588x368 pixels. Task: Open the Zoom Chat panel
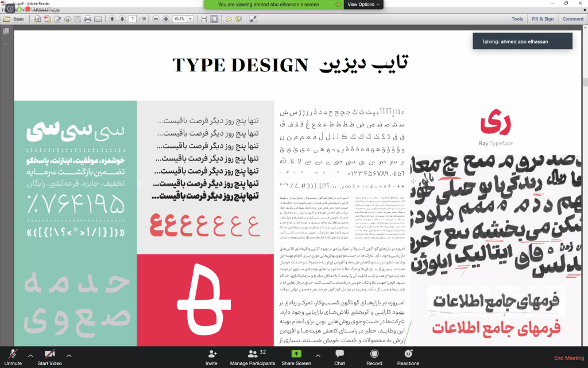[339, 358]
